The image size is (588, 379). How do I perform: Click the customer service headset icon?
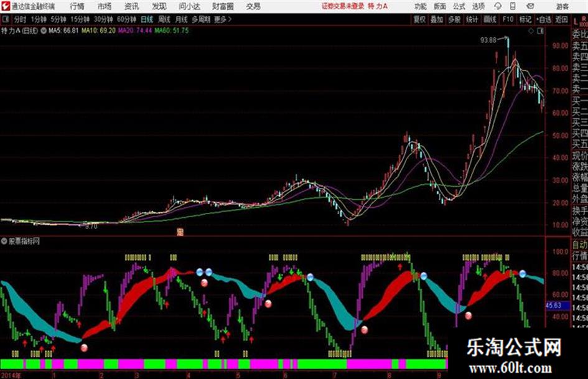pyautogui.click(x=498, y=6)
